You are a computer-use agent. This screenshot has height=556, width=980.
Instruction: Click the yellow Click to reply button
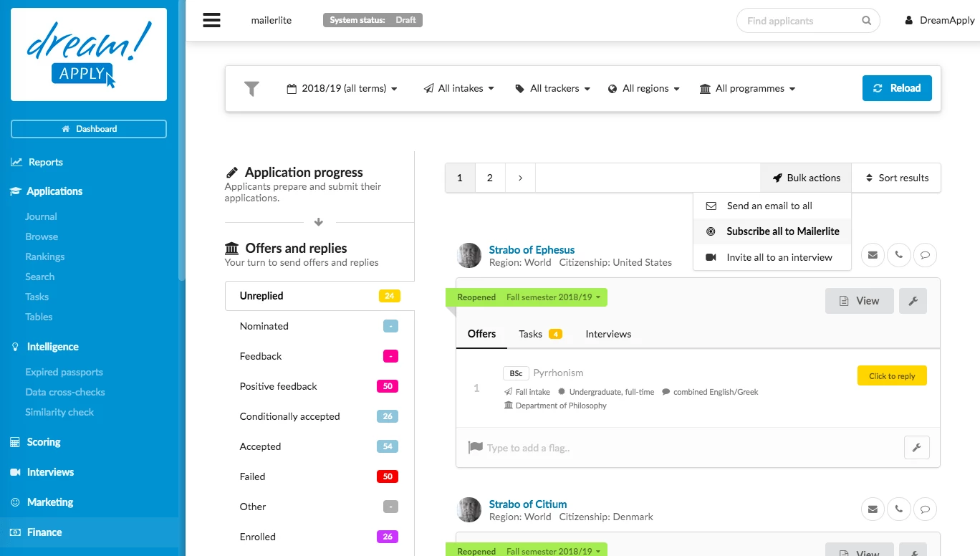click(891, 376)
